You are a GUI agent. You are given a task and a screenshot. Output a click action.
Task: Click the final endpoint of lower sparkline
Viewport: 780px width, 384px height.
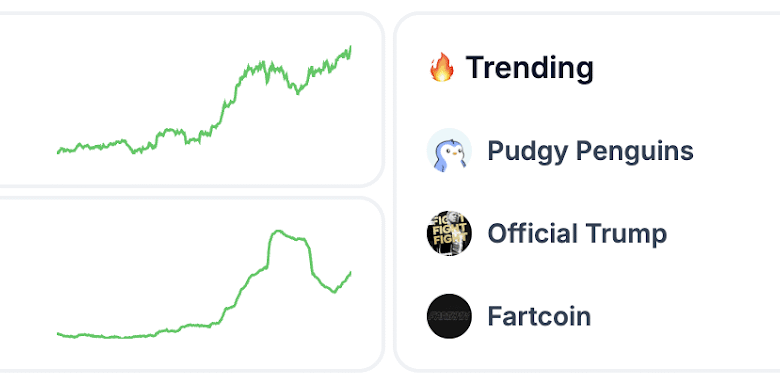point(350,273)
